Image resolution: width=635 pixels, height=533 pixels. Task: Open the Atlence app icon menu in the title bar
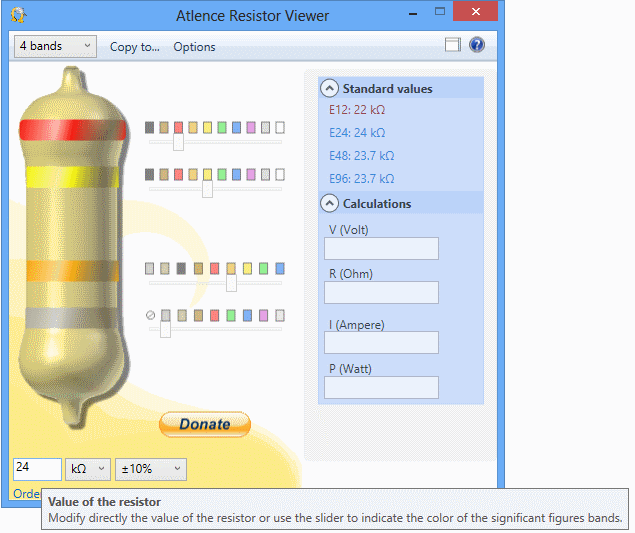tap(18, 15)
